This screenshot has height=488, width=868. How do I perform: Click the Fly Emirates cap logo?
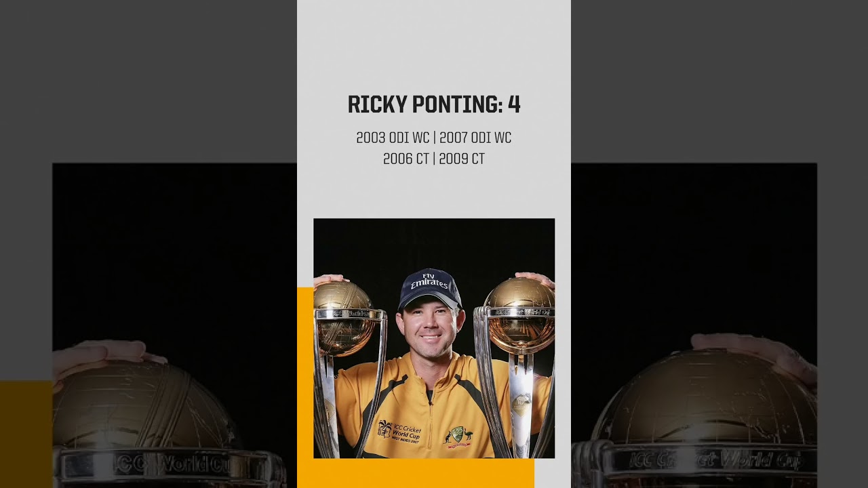pyautogui.click(x=429, y=280)
